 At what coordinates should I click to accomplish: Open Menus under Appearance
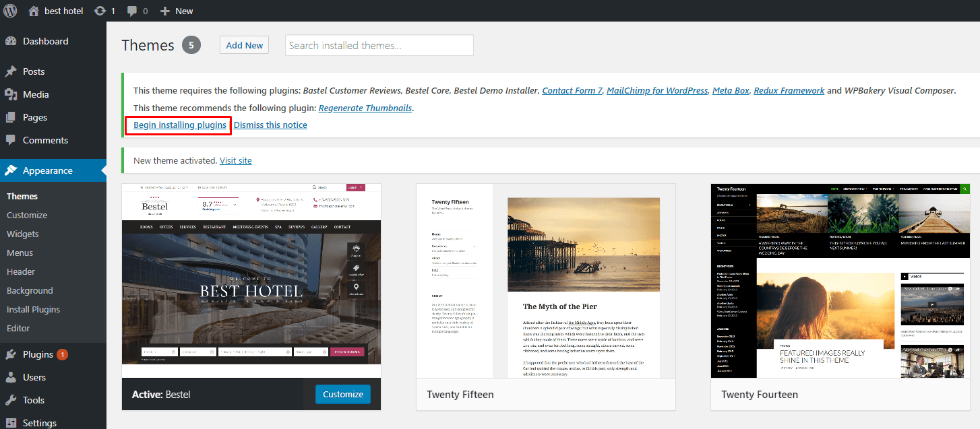pos(20,253)
